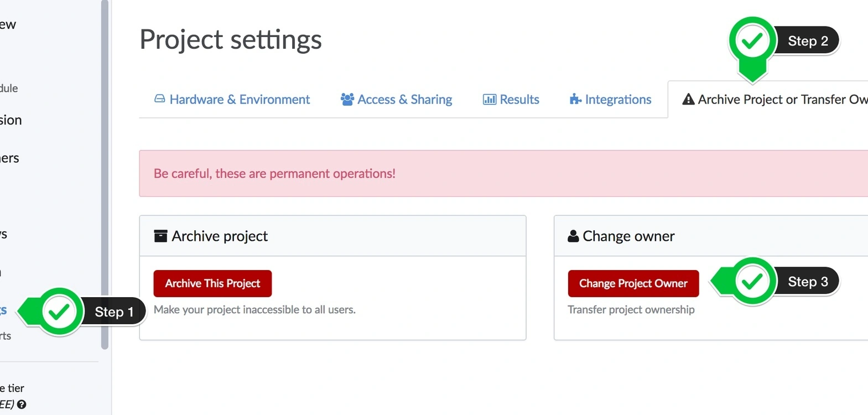This screenshot has height=415, width=868.
Task: Click the bar chart icon next to Results
Action: coord(490,100)
